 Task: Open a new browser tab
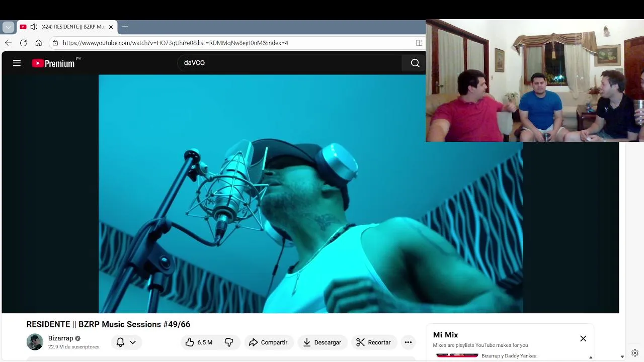click(125, 27)
